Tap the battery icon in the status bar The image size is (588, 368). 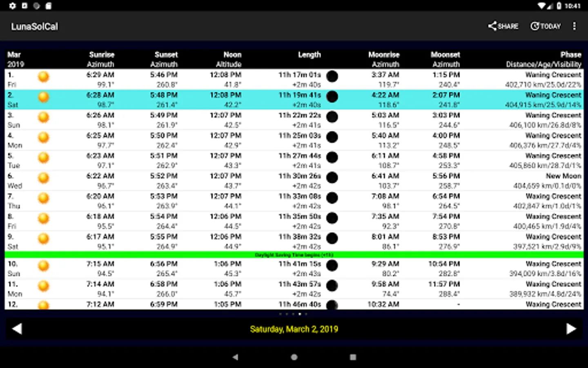559,6
